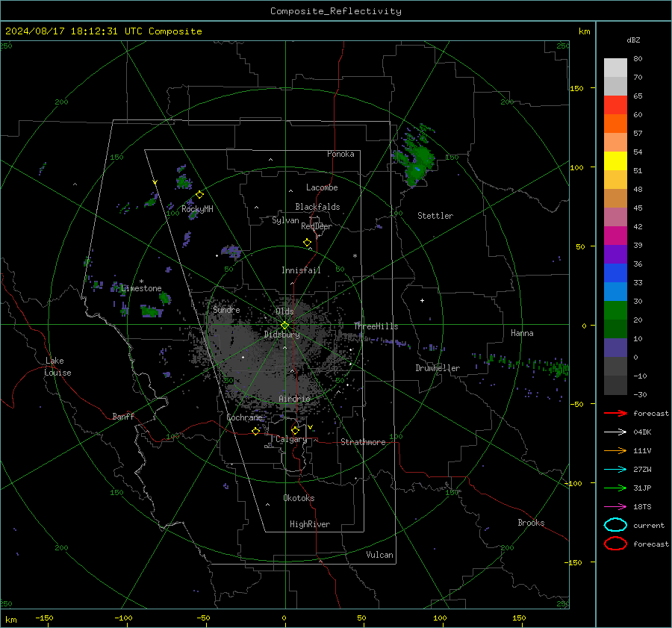Click the Ponoka label

(x=340, y=154)
